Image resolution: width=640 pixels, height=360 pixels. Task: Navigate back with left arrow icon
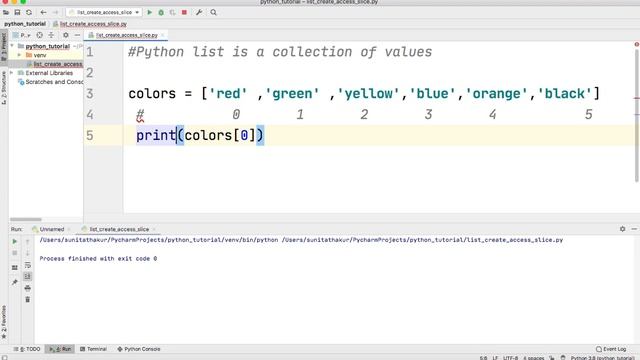(x=43, y=13)
